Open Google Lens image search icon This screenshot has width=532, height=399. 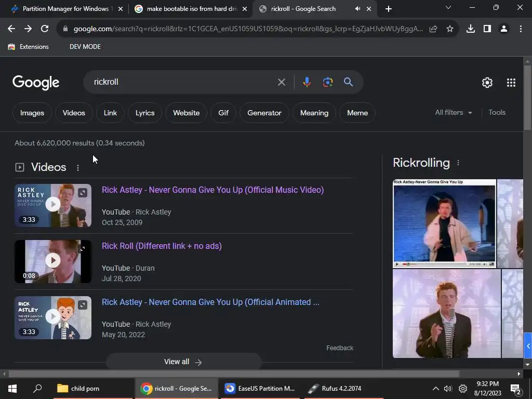(328, 82)
